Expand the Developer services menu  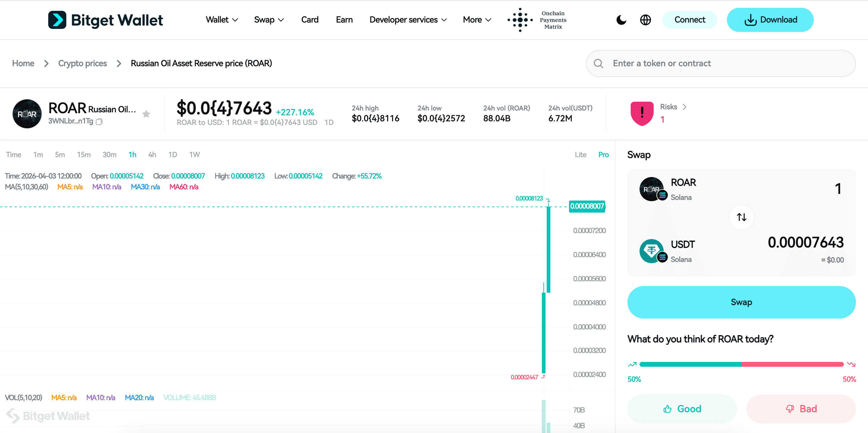(x=408, y=20)
